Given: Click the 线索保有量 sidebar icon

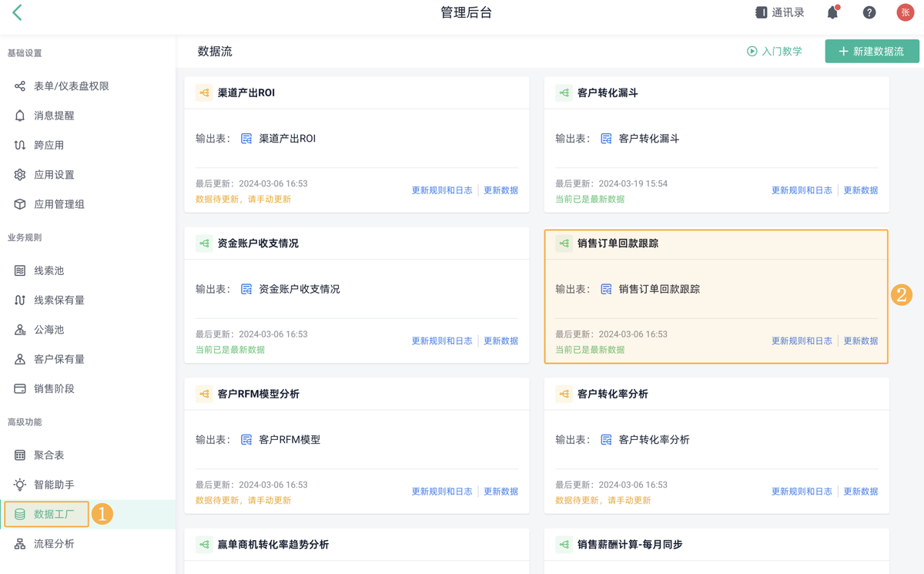Looking at the screenshot, I should click(20, 300).
